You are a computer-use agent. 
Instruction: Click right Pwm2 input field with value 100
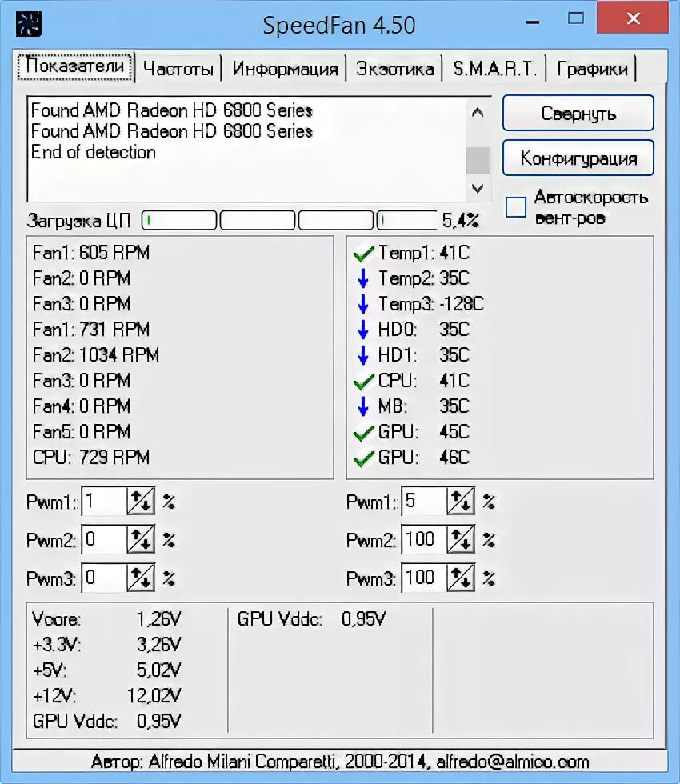click(425, 539)
